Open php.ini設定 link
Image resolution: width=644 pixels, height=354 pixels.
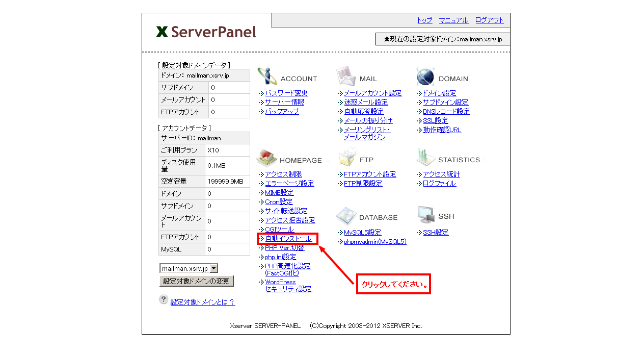[x=281, y=257]
